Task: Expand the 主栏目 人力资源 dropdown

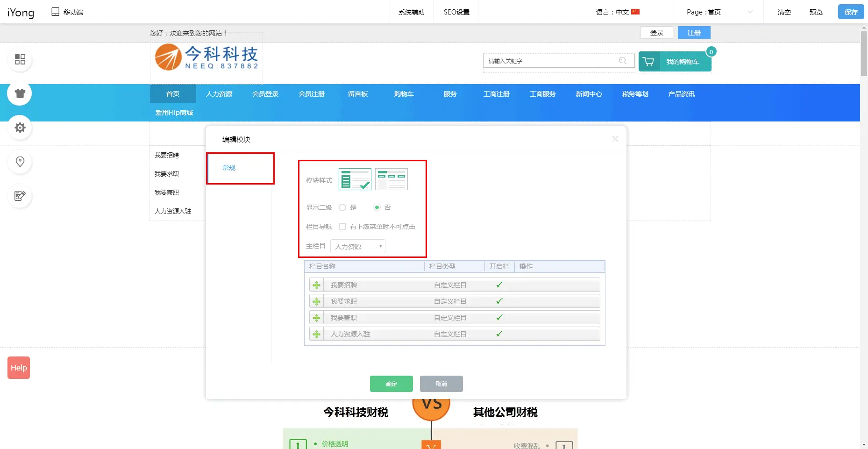Action: (x=357, y=246)
